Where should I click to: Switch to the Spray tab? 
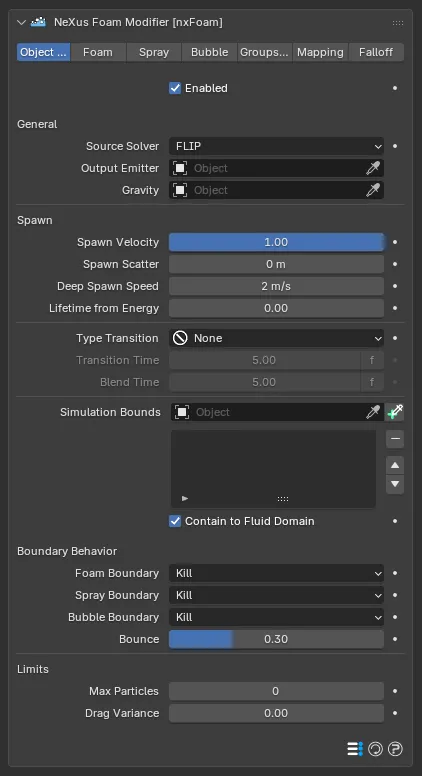pos(154,52)
